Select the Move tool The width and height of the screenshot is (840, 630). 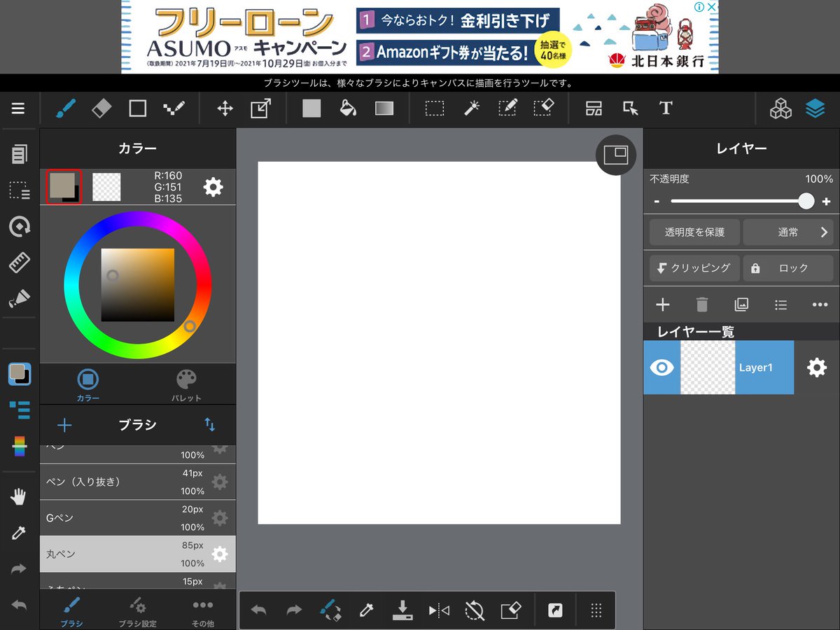click(x=225, y=108)
